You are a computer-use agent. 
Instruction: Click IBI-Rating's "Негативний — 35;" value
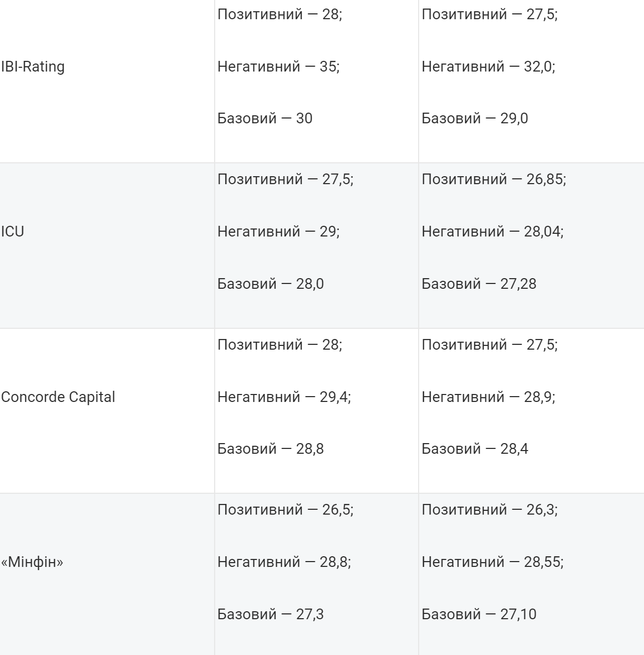click(x=278, y=67)
